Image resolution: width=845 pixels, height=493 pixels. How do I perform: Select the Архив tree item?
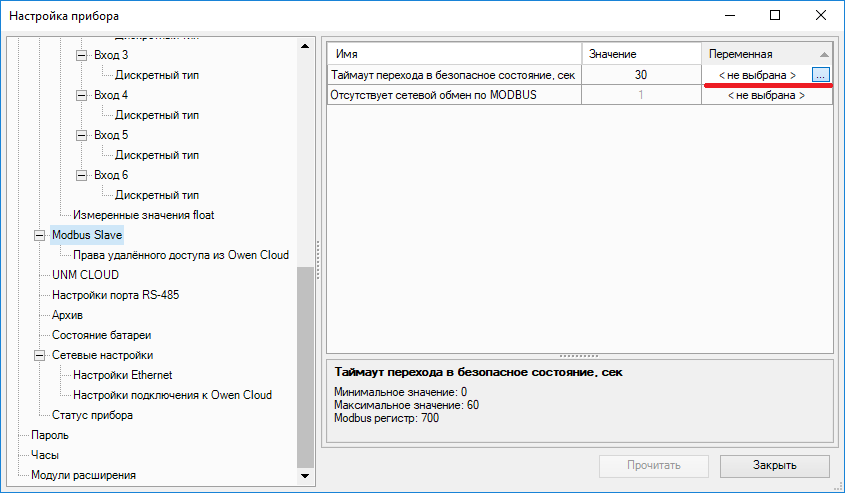(67, 315)
